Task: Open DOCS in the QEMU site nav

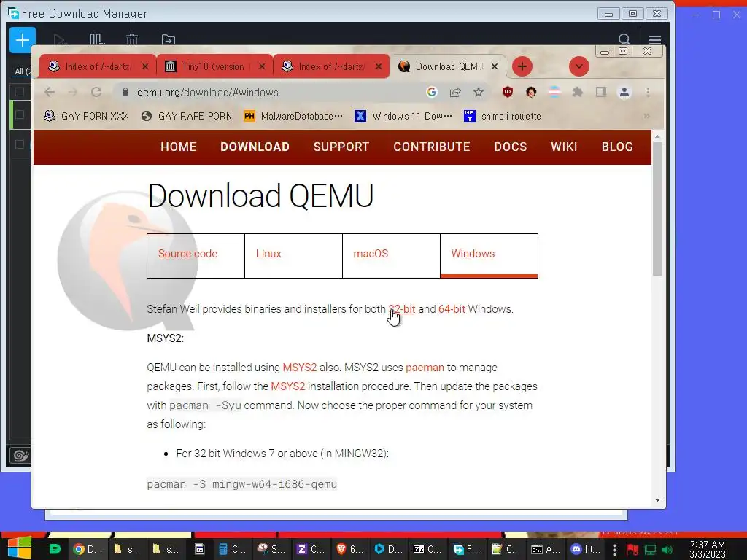Action: [510, 147]
